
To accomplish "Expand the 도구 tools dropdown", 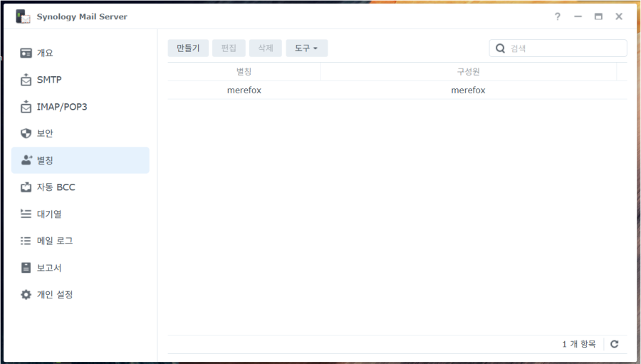I will point(306,48).
